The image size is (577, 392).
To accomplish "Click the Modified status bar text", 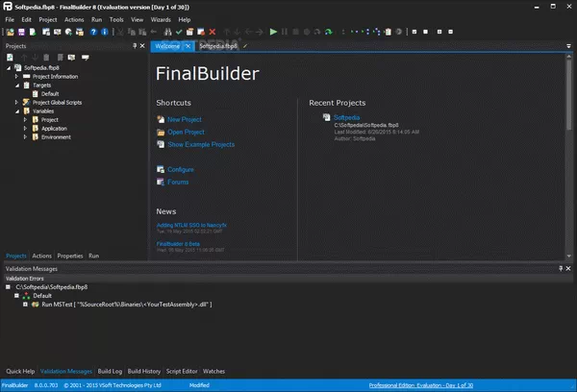I will coord(199,385).
